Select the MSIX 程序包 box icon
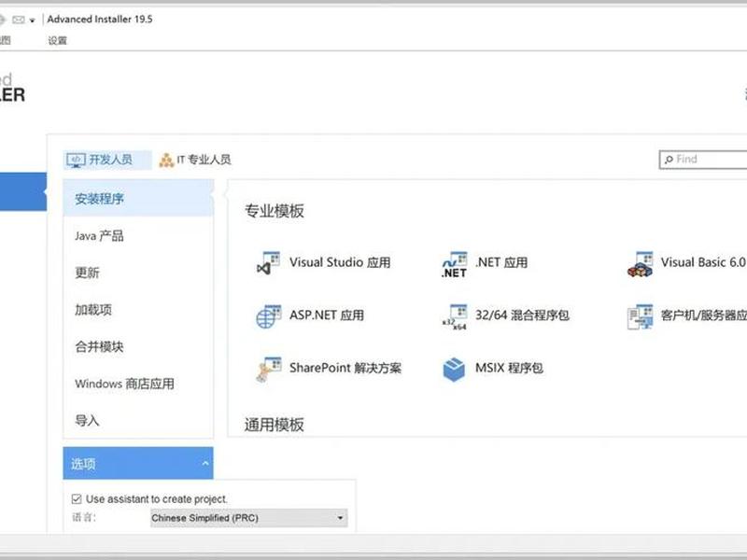This screenshot has height=560, width=747. coord(454,370)
